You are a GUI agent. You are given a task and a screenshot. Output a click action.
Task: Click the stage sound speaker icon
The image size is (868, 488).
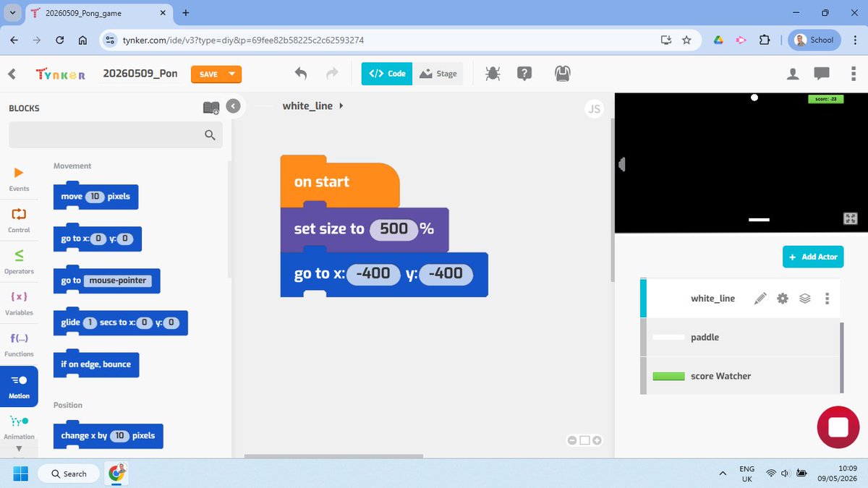tap(621, 165)
